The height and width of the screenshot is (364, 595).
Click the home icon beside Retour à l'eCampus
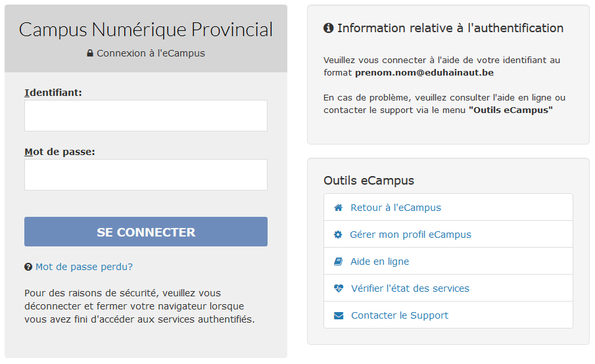[x=338, y=208]
